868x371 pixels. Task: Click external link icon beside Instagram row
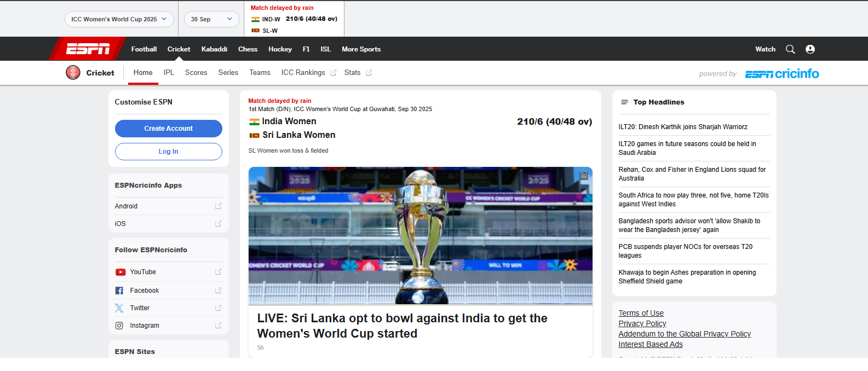pos(218,326)
